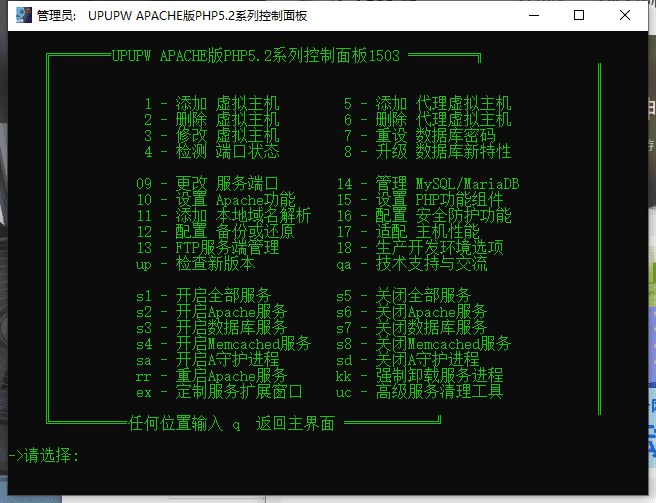
Task: Click the line '09 - 更改 服务端口'
Action: coord(208,184)
